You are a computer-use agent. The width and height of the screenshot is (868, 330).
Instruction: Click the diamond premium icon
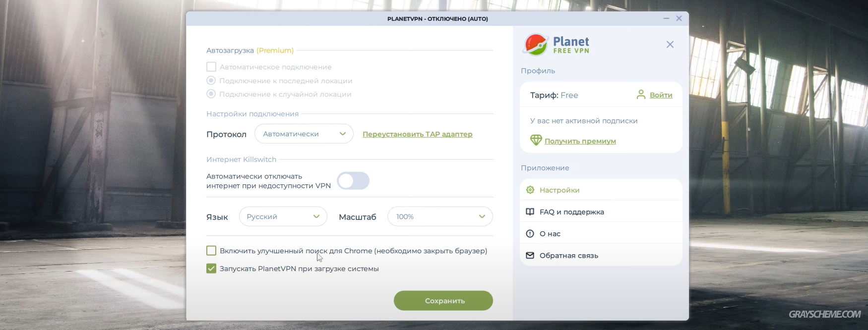point(536,140)
